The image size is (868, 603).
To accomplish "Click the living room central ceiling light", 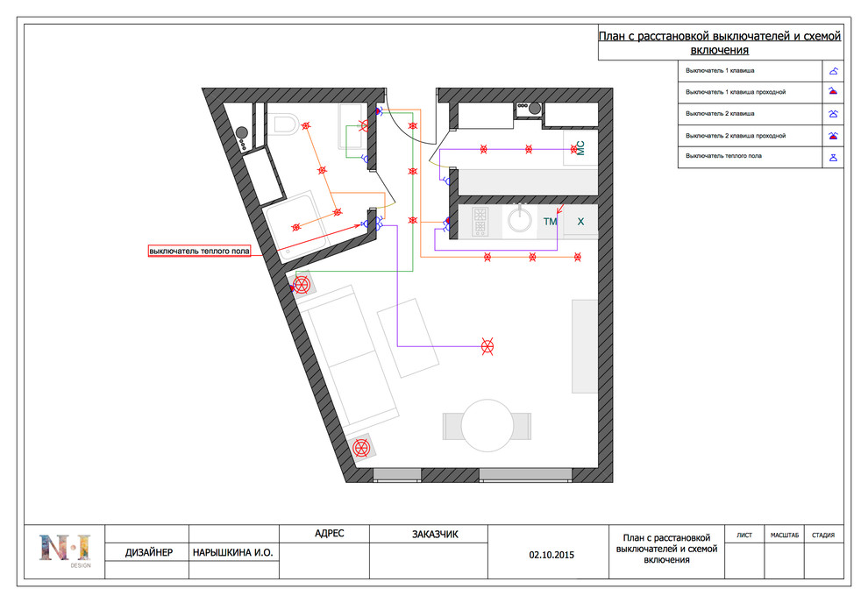I will tap(488, 345).
